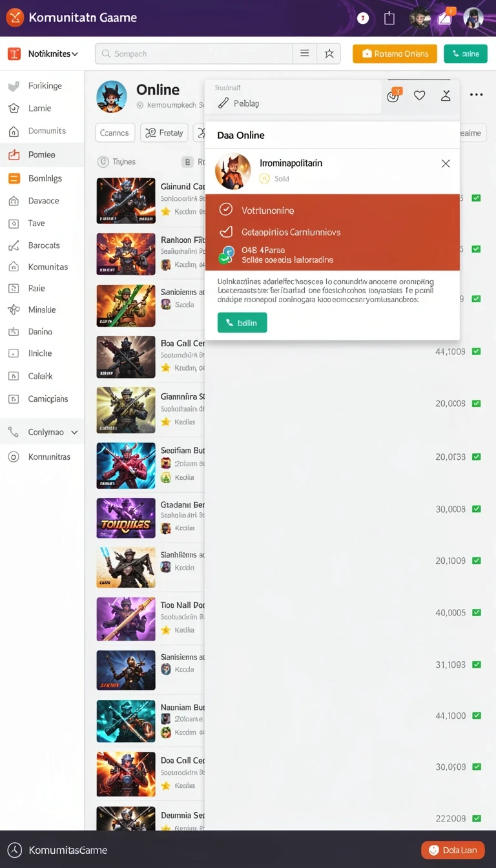This screenshot has height=868, width=496.
Task: Open the Lamie sidebar item
Action: coord(42,108)
